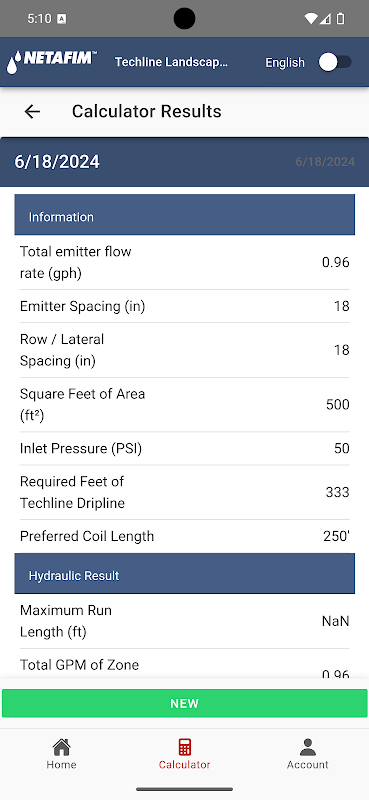The height and width of the screenshot is (800, 369).
Task: Tap the Techline Landscape title text
Action: [x=171, y=62]
